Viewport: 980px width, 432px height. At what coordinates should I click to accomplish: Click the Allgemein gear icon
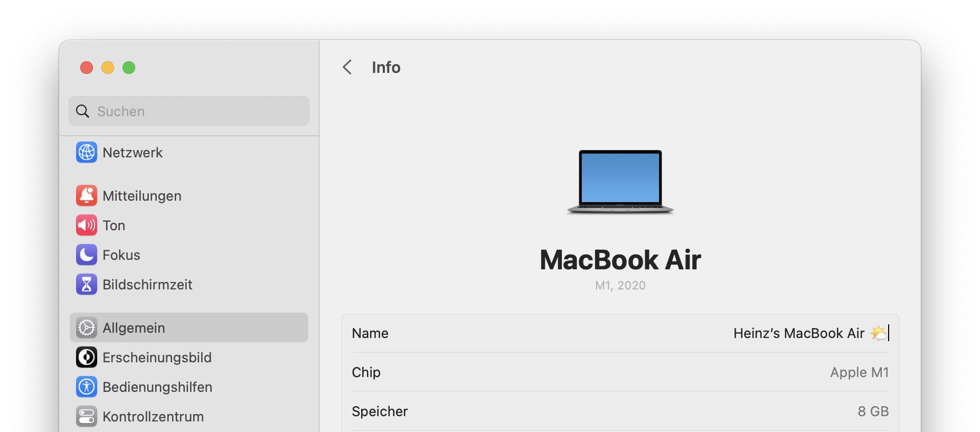[x=87, y=328]
